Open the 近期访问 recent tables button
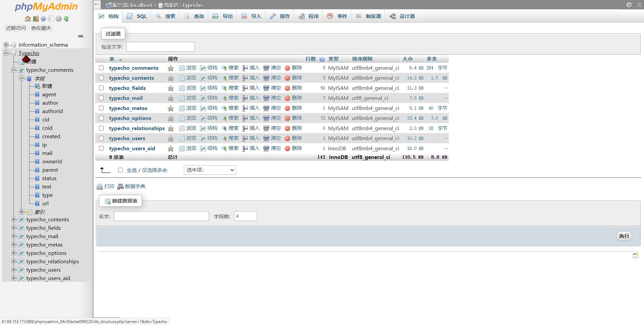Viewport: 644px width, 325px height. [x=16, y=28]
